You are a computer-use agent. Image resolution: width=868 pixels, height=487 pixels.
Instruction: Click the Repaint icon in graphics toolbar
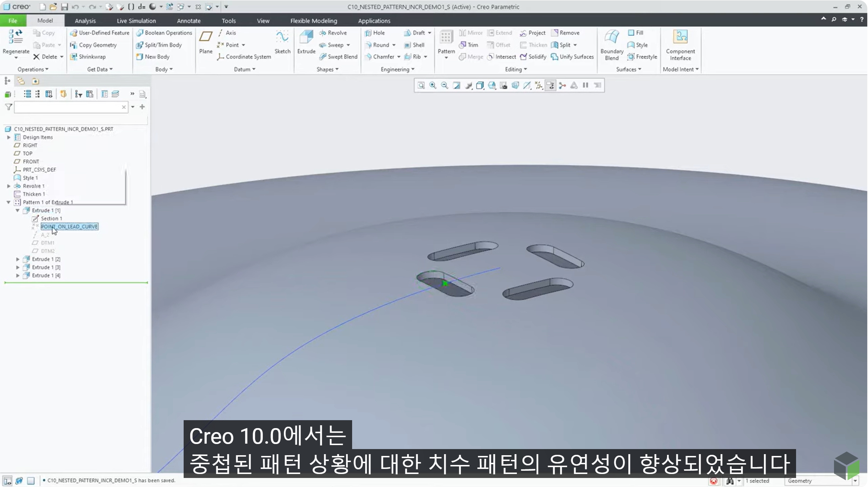[x=456, y=86]
